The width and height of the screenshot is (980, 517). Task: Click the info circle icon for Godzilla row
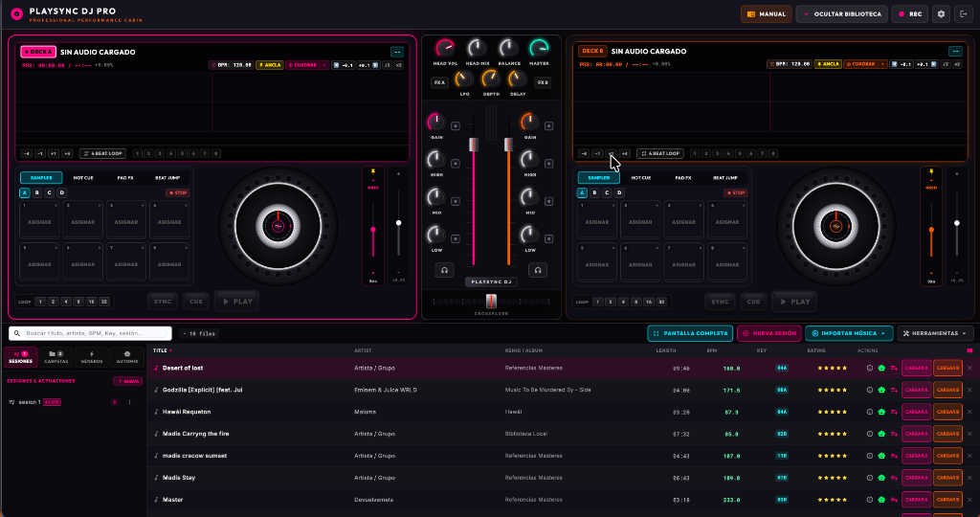tap(869, 390)
